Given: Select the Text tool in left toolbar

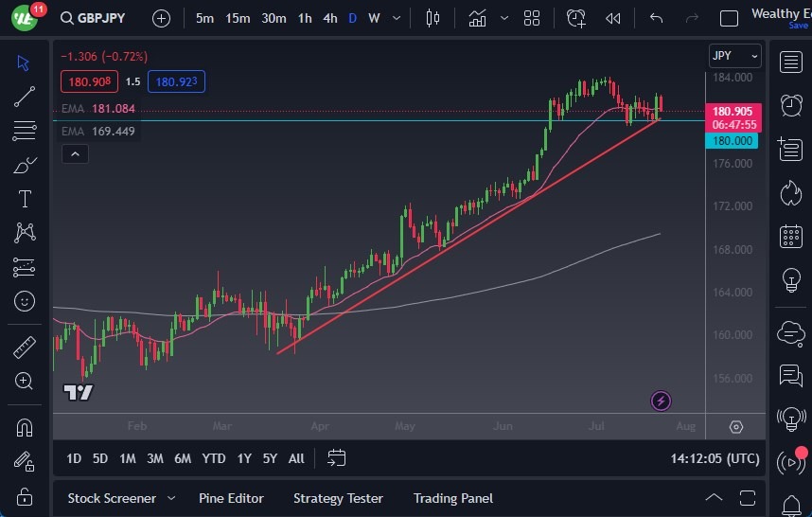Looking at the screenshot, I should click(25, 199).
